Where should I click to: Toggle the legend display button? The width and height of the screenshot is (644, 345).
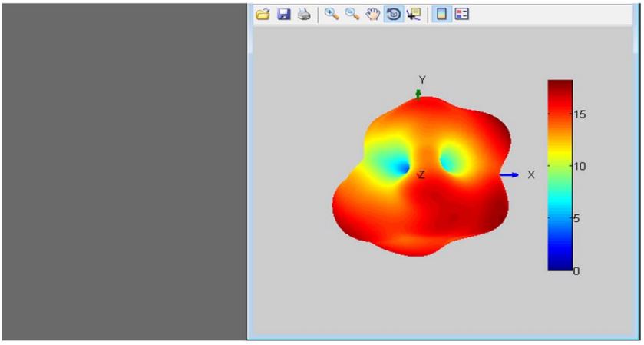pyautogui.click(x=462, y=15)
